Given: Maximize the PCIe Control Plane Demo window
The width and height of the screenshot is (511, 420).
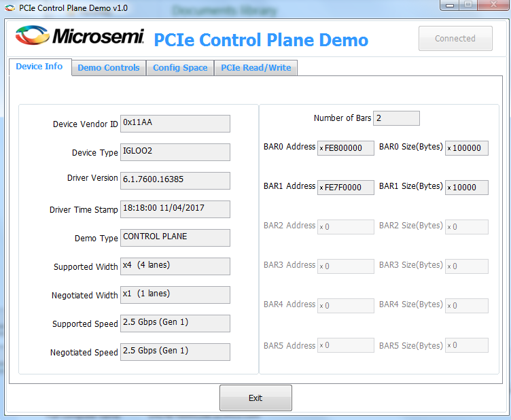Looking at the screenshot, I should [468, 5].
